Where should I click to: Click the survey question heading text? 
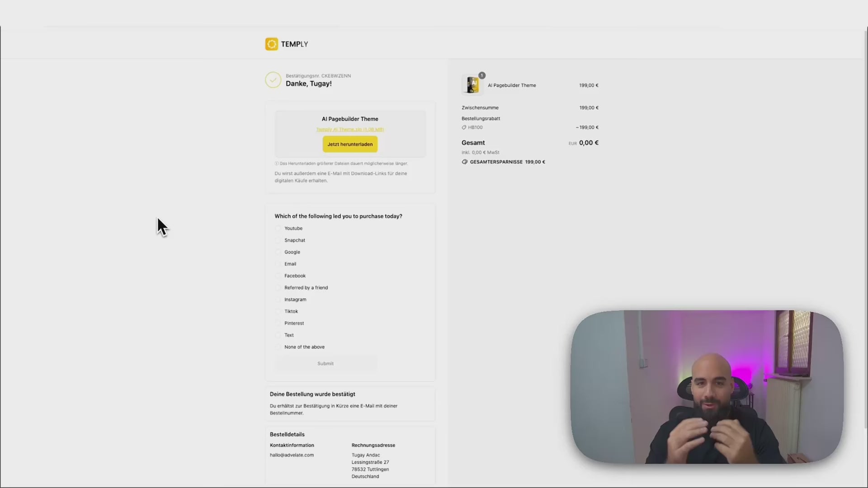coord(338,216)
